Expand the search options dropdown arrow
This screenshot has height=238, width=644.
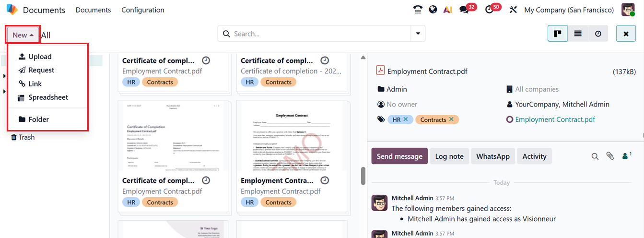418,34
